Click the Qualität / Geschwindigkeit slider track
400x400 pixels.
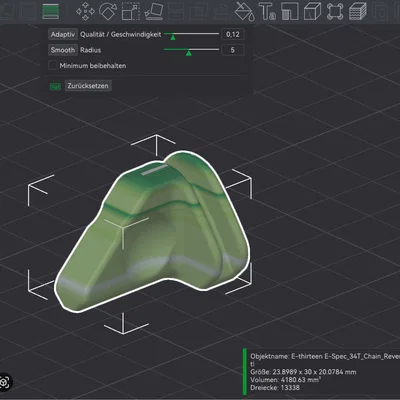click(191, 34)
